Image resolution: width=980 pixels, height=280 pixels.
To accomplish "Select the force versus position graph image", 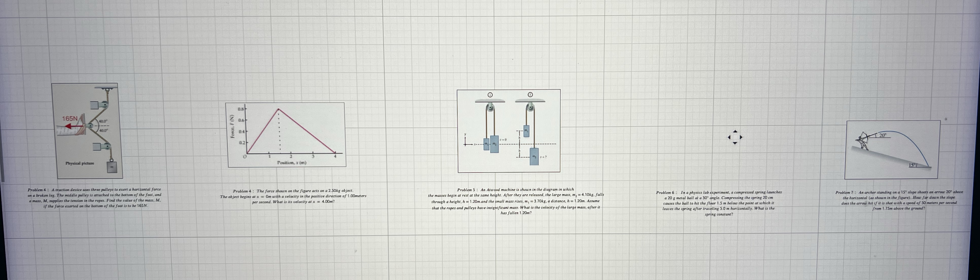I will (x=286, y=135).
